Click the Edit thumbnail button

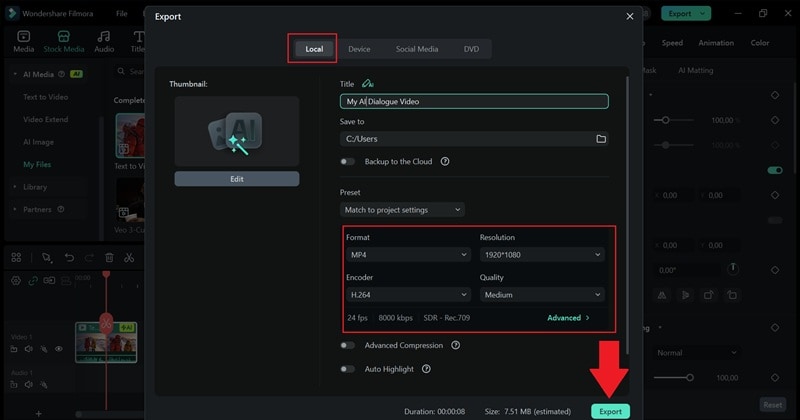pyautogui.click(x=237, y=179)
